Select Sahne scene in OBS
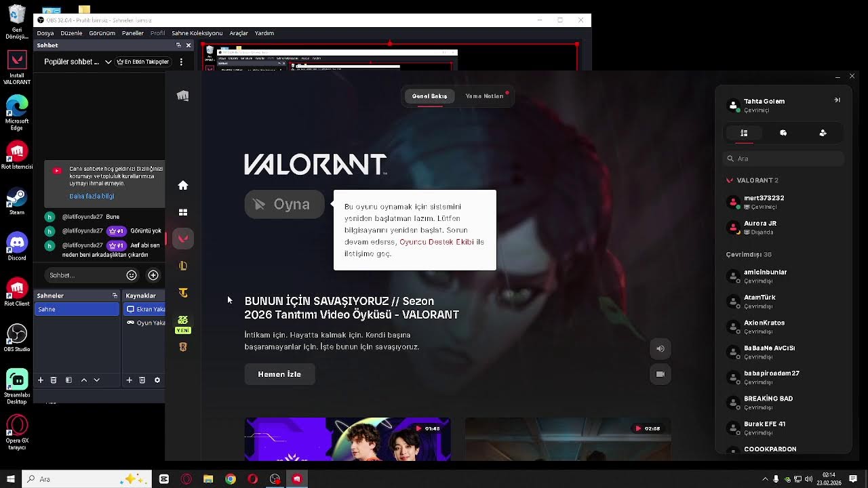This screenshot has height=488, width=868. coord(77,309)
